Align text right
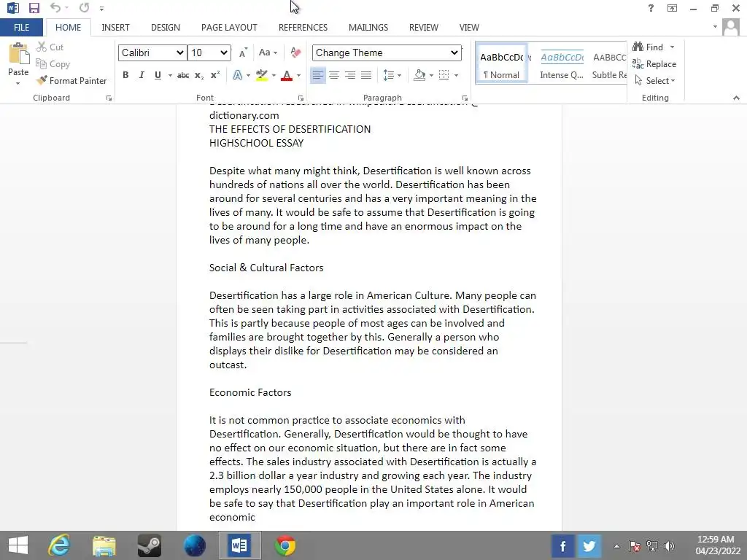The image size is (747, 560). click(350, 75)
